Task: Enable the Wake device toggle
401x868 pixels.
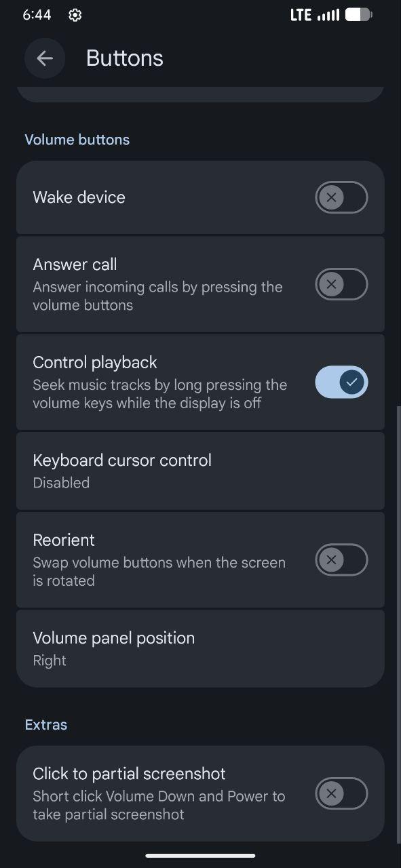Action: point(341,197)
